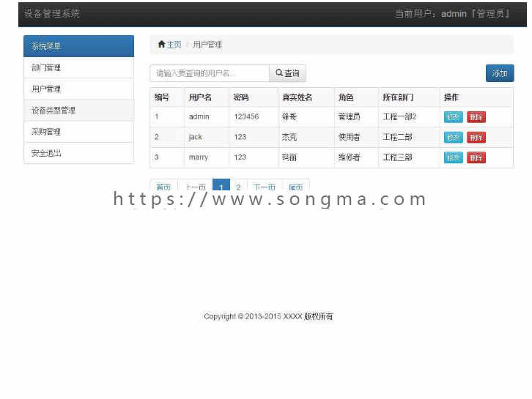Click the copyright footer text
This screenshot has width=532, height=399.
(x=268, y=316)
